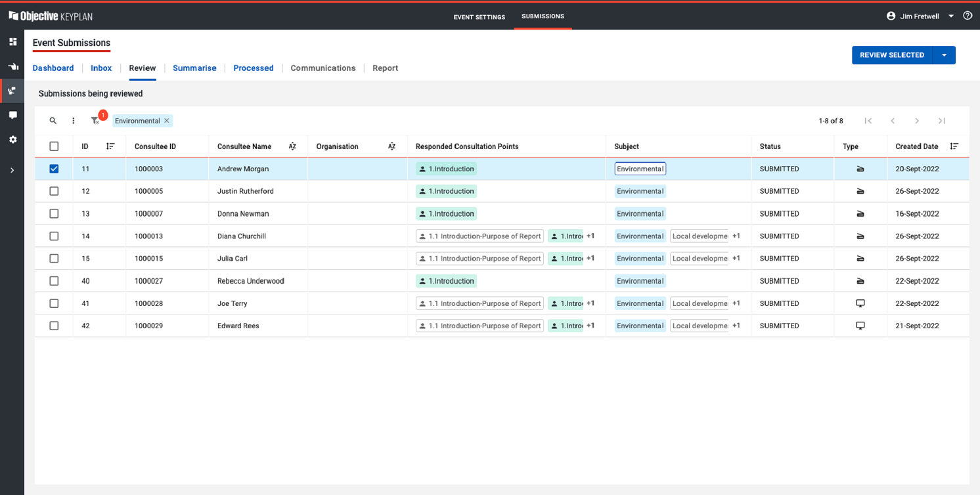The width and height of the screenshot is (980, 495).
Task: Go to the next page of results
Action: click(917, 121)
